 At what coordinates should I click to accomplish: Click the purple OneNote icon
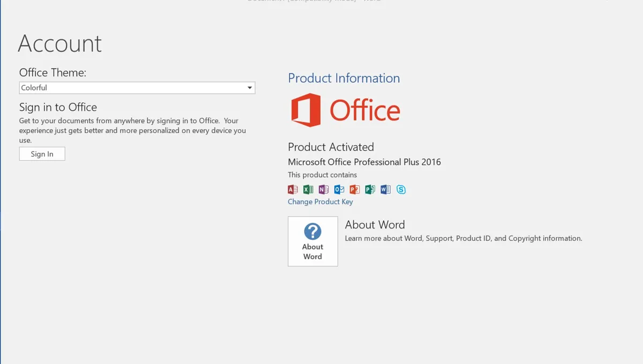point(324,189)
